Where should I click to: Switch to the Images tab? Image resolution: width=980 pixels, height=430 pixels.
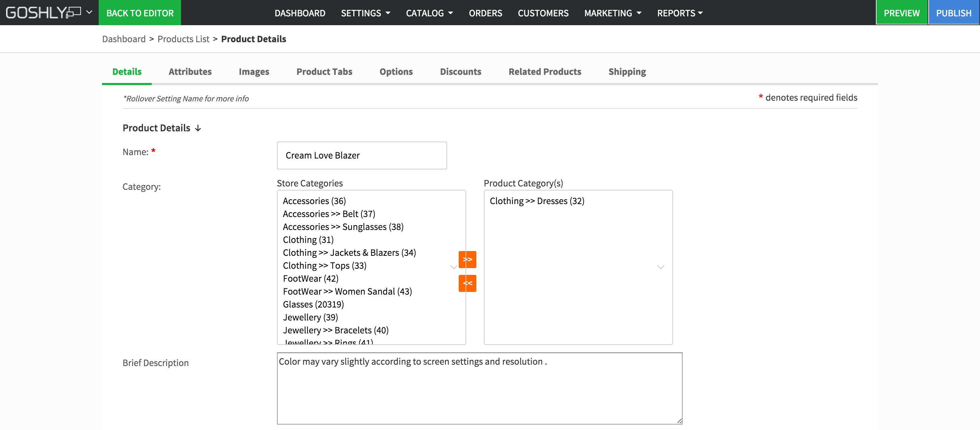point(254,71)
